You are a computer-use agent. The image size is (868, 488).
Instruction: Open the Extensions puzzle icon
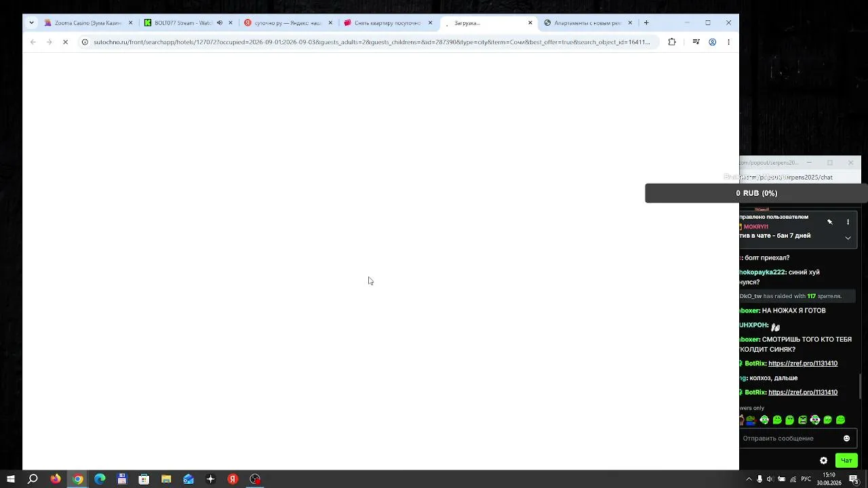(672, 42)
